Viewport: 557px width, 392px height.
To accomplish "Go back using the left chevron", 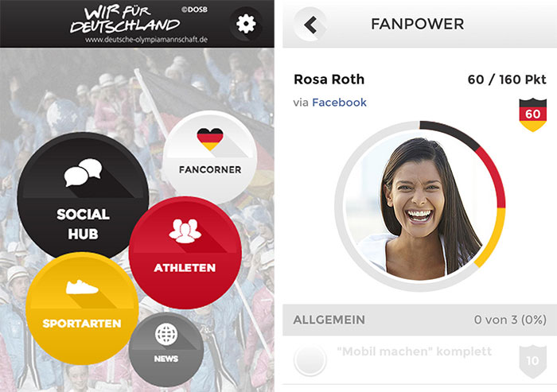I will pyautogui.click(x=310, y=25).
